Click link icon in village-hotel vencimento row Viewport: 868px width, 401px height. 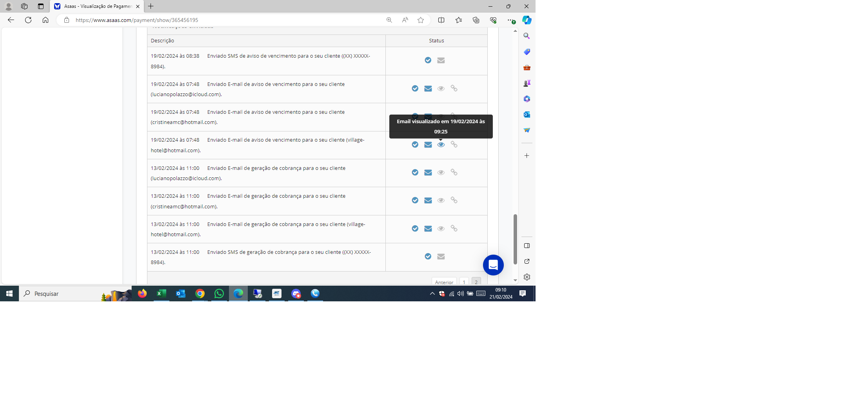coord(454,144)
